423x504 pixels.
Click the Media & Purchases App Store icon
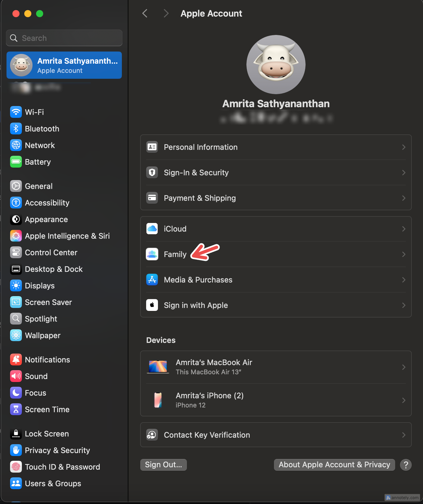[x=152, y=280]
